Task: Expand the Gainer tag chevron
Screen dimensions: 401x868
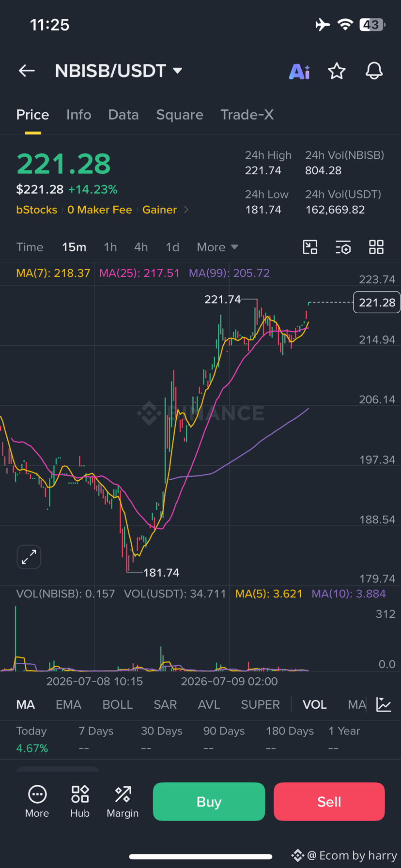Action: (x=186, y=210)
